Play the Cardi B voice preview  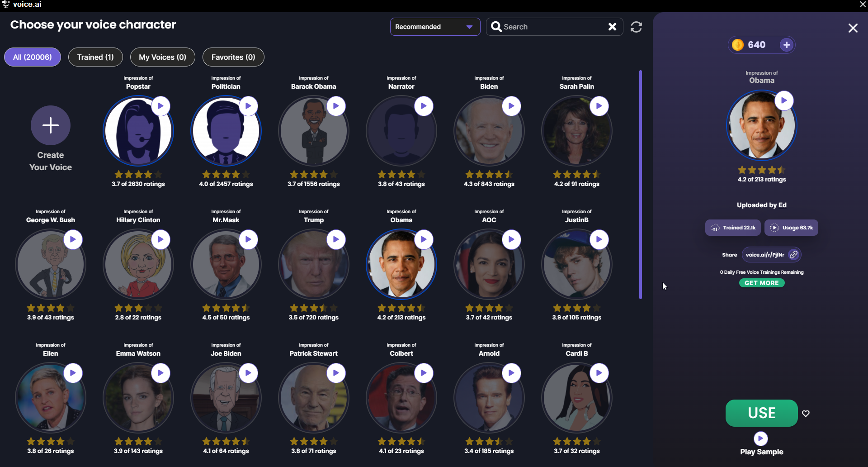pyautogui.click(x=599, y=373)
